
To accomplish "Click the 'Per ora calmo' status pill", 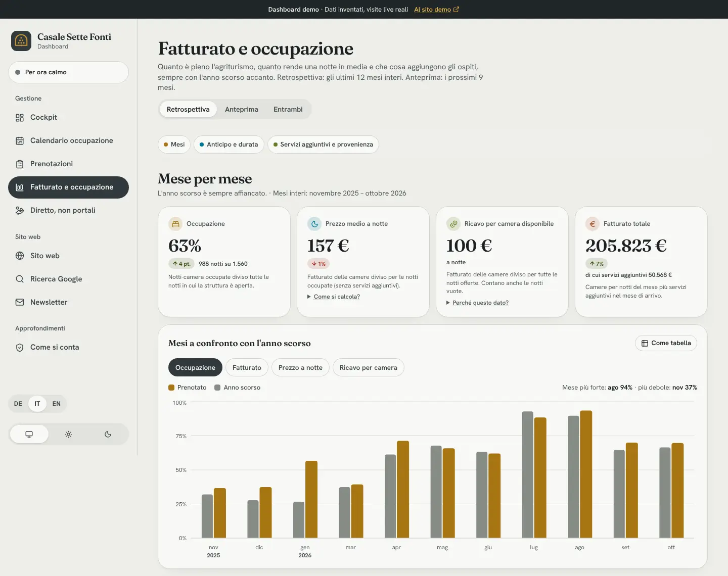I will tap(68, 72).
